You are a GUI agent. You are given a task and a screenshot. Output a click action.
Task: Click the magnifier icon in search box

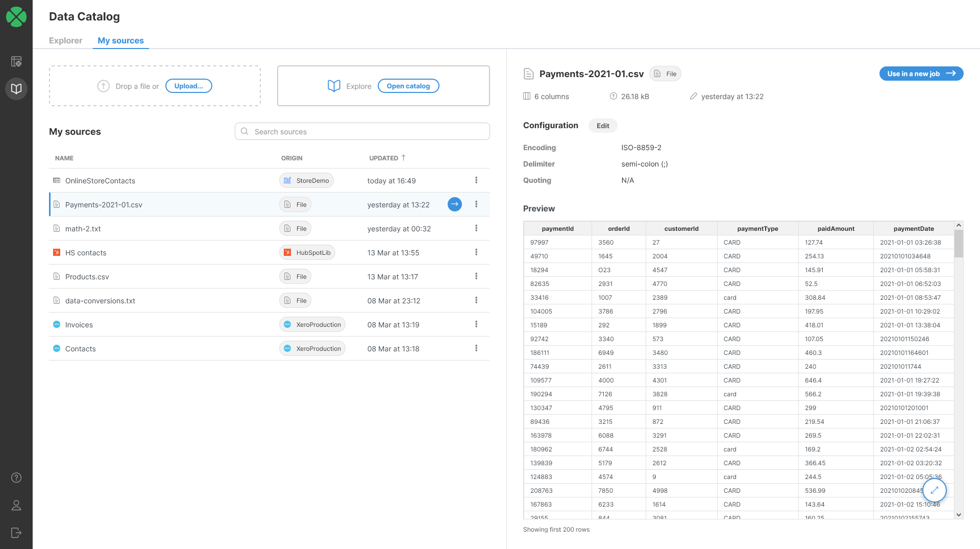[x=244, y=131]
